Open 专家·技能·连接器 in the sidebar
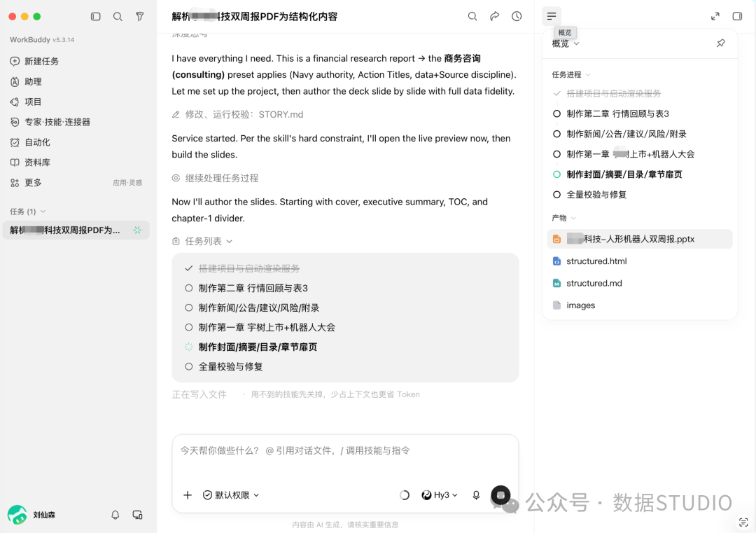Screen dimensions: 756x533 pyautogui.click(x=50, y=122)
